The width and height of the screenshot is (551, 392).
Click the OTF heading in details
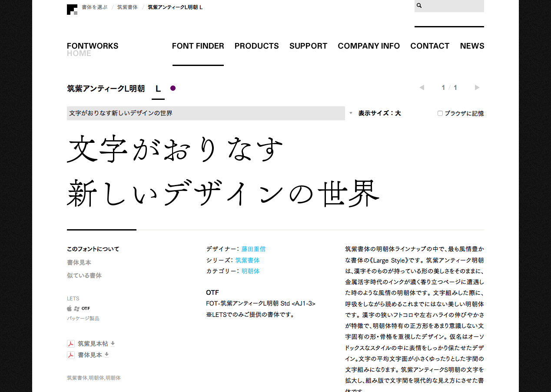[x=212, y=293]
